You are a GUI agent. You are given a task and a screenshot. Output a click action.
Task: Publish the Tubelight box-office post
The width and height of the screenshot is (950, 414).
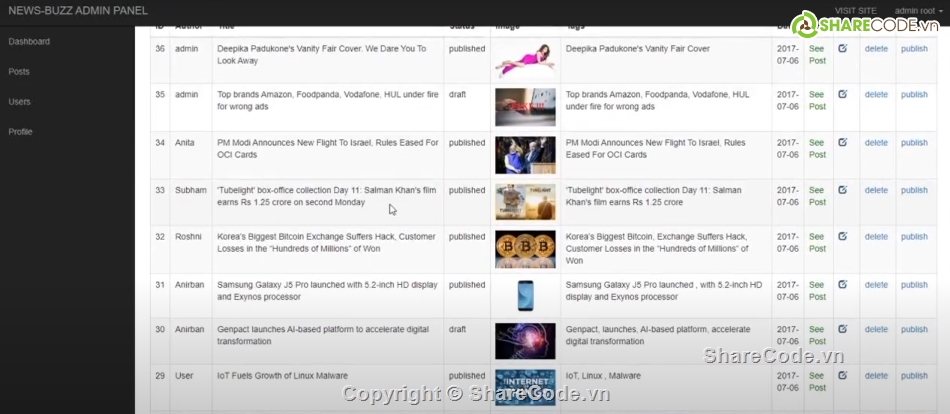[x=914, y=190]
